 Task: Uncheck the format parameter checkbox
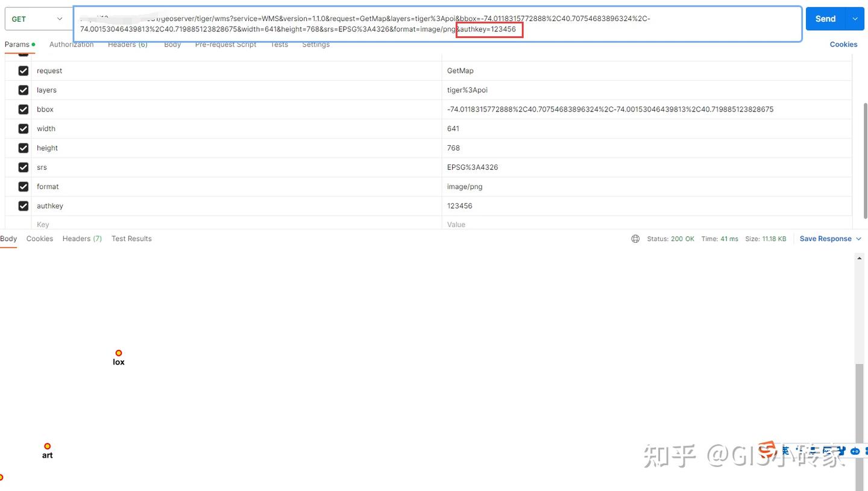pos(23,186)
